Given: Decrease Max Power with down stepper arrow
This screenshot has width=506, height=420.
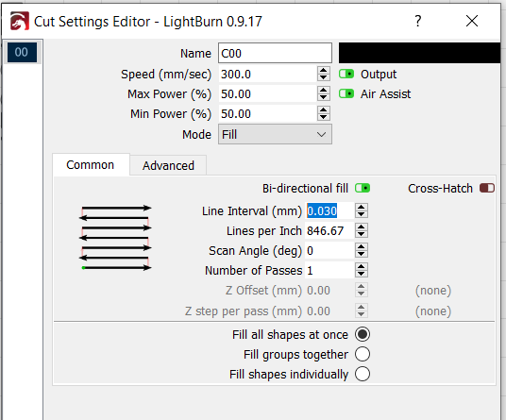Looking at the screenshot, I should (324, 98).
